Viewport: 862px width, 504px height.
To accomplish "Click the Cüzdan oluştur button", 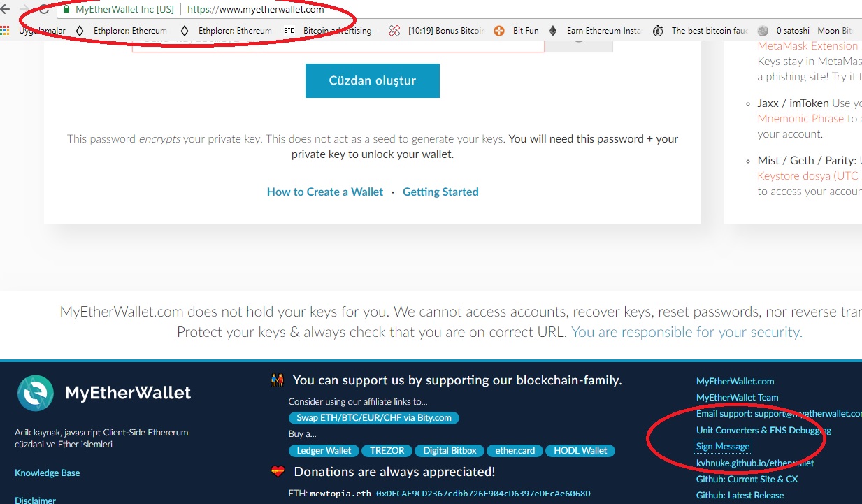I will pyautogui.click(x=373, y=80).
